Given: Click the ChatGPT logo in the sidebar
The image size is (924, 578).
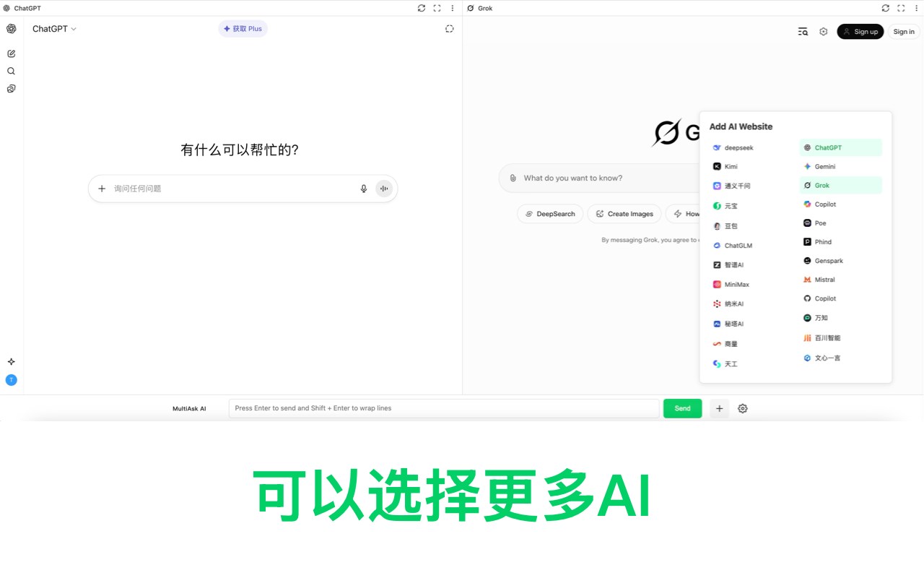Looking at the screenshot, I should (11, 29).
